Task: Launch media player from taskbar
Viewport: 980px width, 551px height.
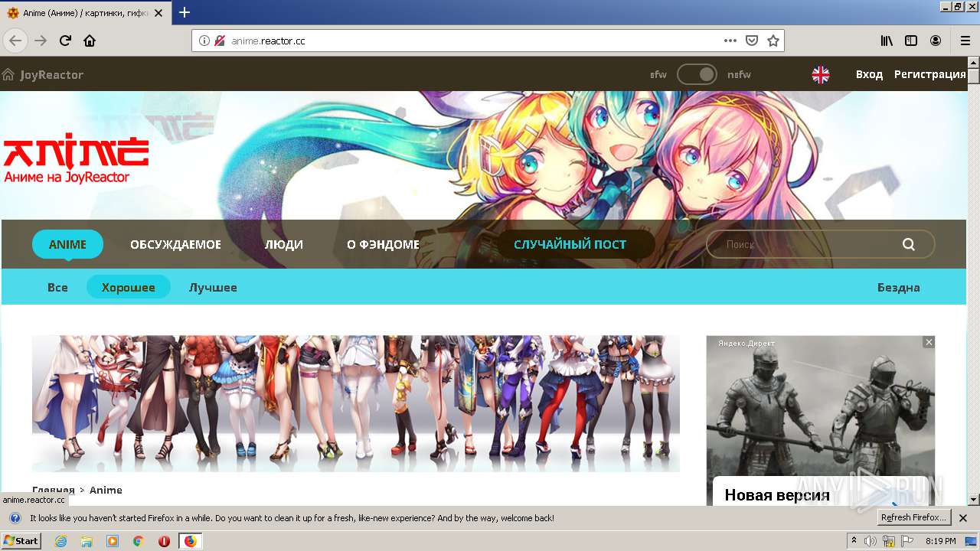Action: 113,541
